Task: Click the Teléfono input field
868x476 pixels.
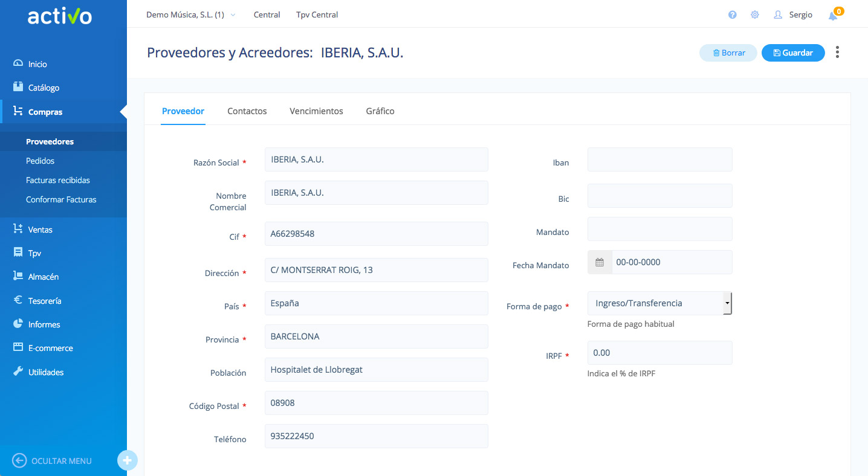Action: click(x=376, y=436)
